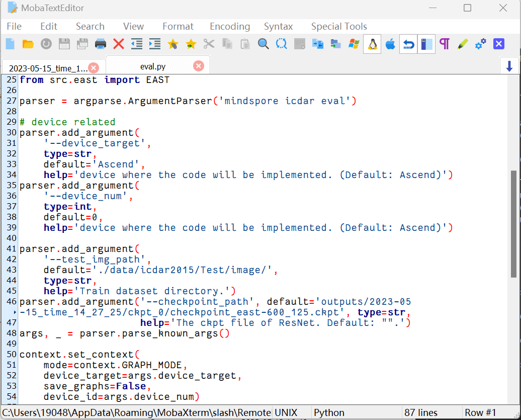521x420 pixels.
Task: Click the '--test_img_path' argument text
Action: click(95, 259)
